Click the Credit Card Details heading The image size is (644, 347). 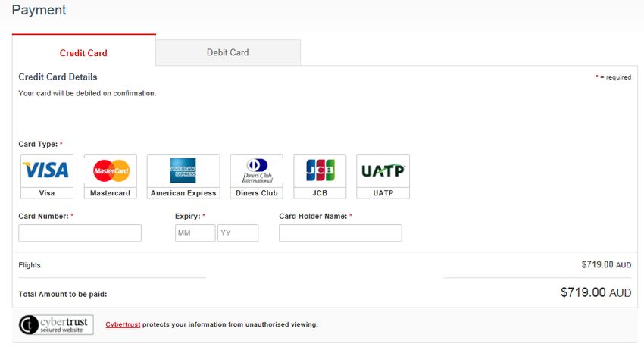[58, 77]
